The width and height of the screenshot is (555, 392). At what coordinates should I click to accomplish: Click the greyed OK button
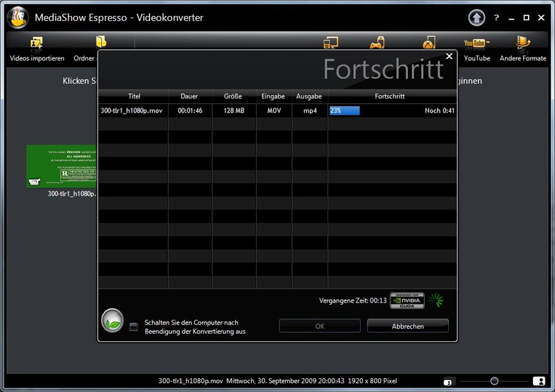[320, 326]
